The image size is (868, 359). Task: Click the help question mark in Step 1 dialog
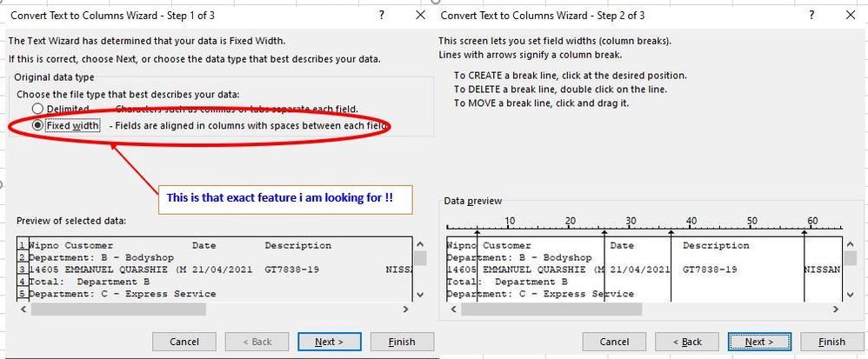pos(383,16)
